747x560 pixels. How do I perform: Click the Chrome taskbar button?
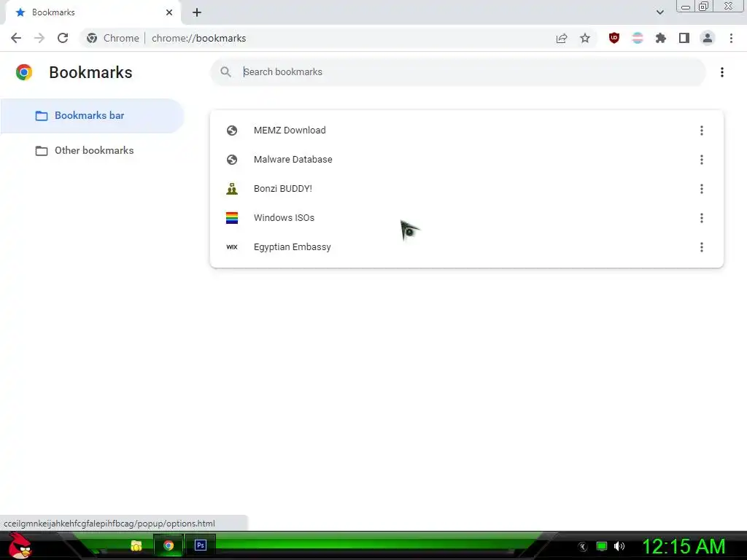coord(169,545)
